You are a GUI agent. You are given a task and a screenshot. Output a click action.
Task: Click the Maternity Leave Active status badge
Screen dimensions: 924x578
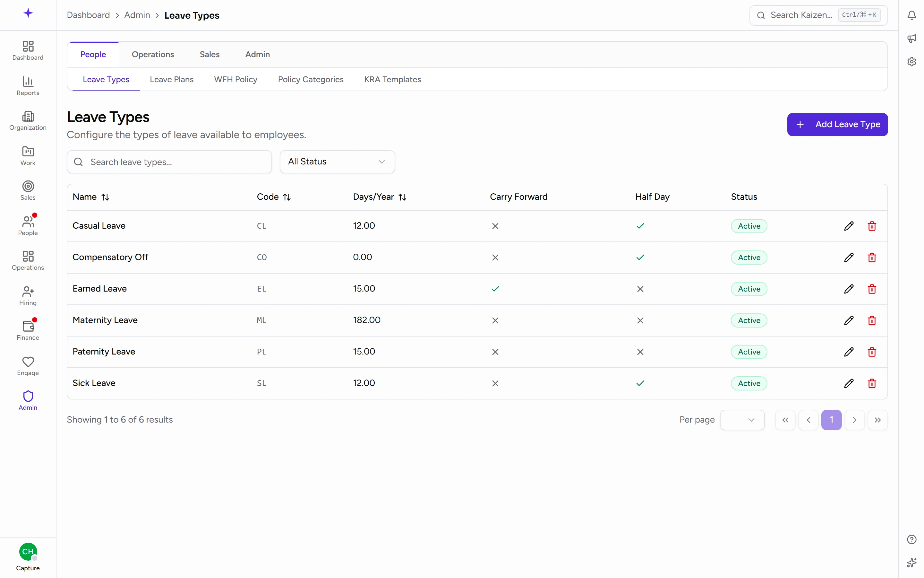tap(749, 320)
